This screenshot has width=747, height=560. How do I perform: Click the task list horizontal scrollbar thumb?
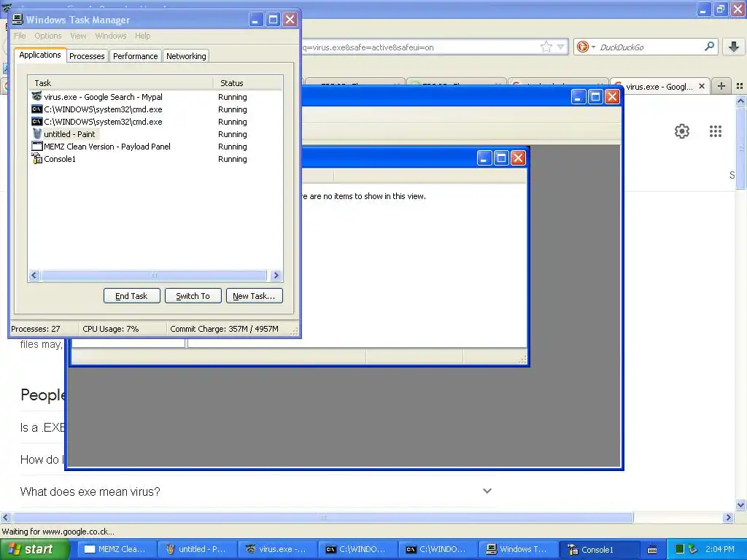153,275
